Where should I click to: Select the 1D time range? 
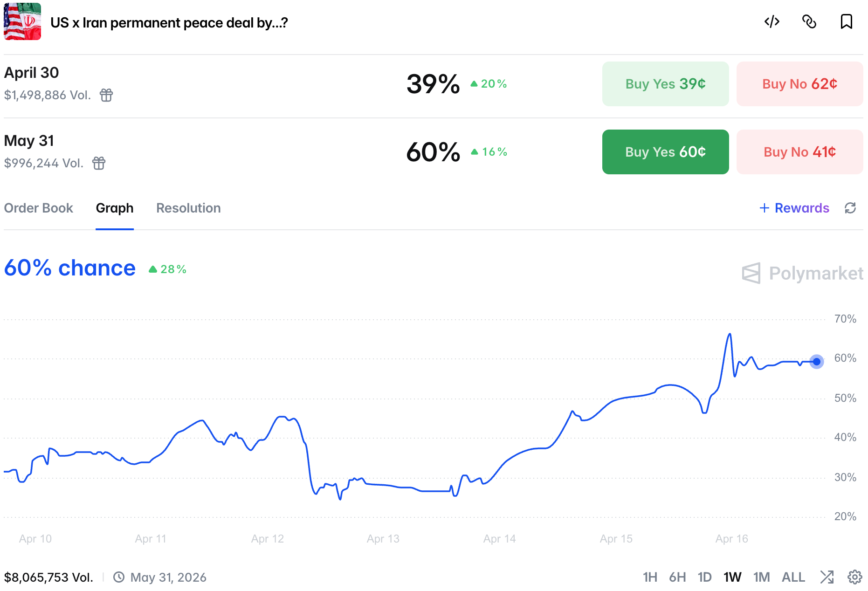tap(704, 577)
